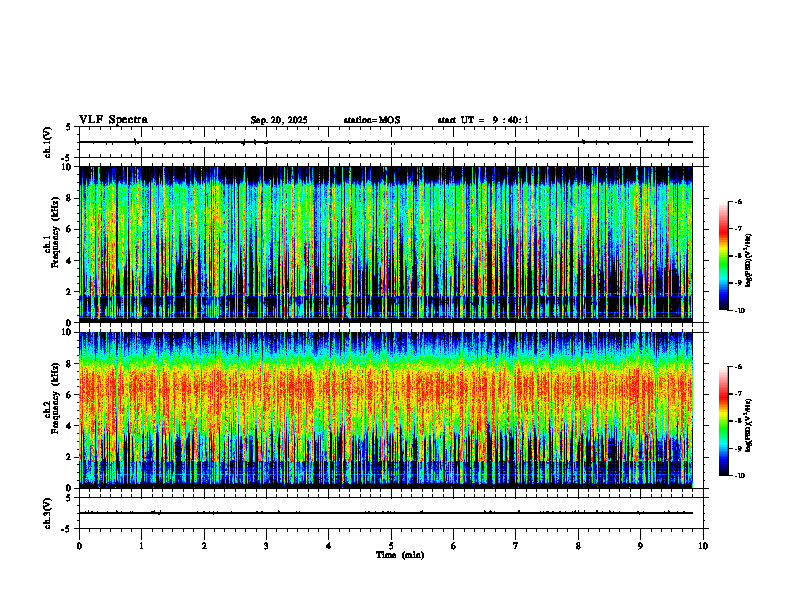This screenshot has width=792, height=612.
Task: Click the log(PSD) label beside ch.2 colorbar
Action: pyautogui.click(x=749, y=424)
